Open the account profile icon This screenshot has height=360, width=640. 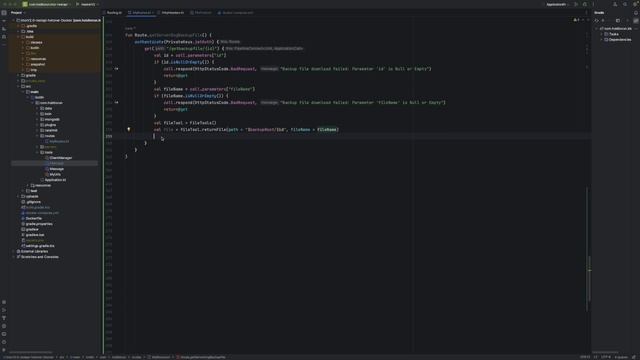point(615,4)
